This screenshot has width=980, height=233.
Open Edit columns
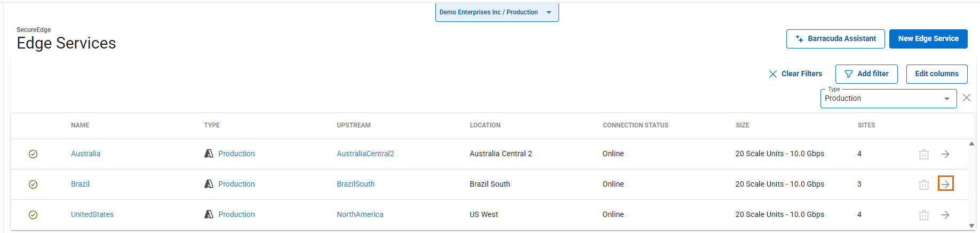click(936, 74)
